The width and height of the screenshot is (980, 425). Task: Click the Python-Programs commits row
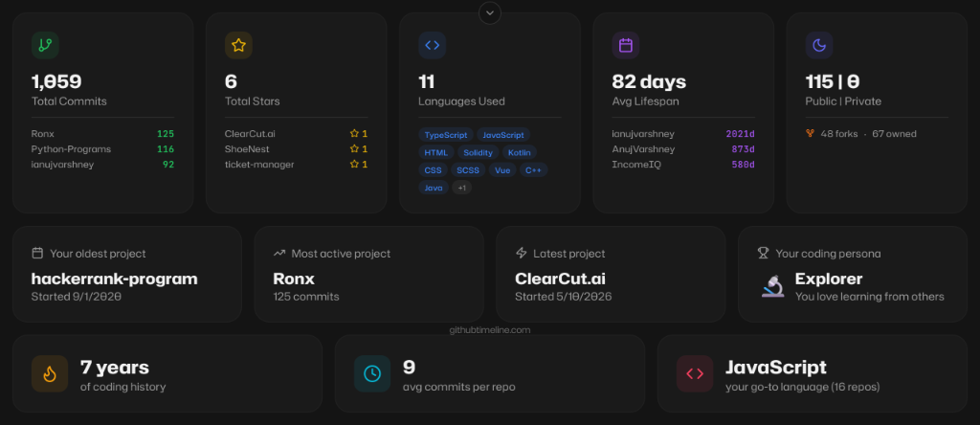(102, 149)
